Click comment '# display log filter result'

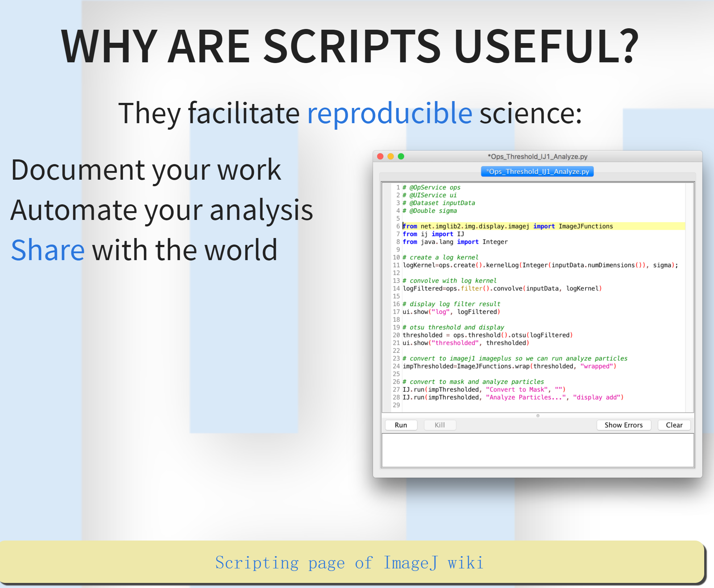point(451,304)
